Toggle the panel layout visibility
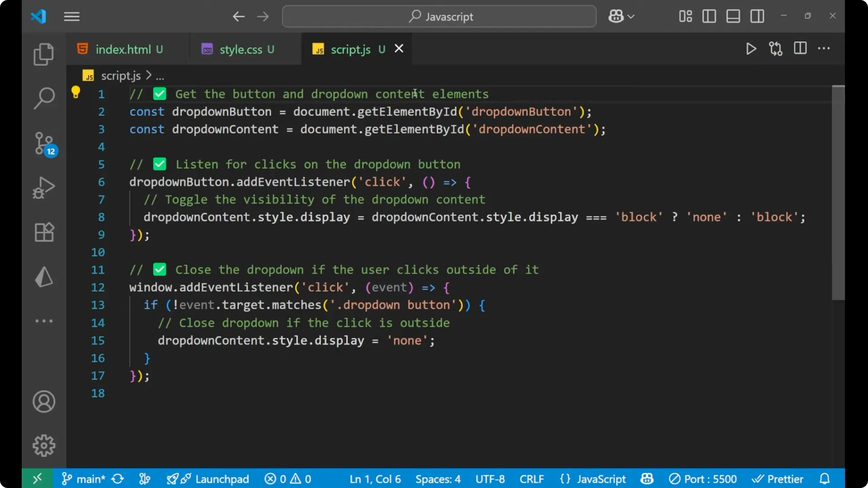 point(733,16)
